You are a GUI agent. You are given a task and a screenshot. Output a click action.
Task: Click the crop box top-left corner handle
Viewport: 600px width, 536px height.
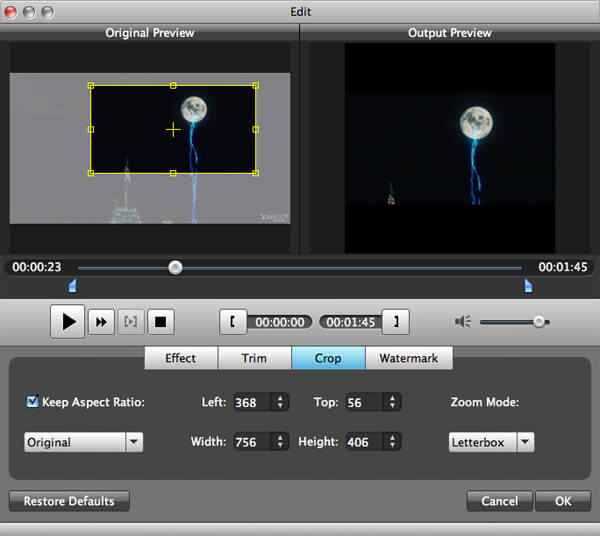[x=91, y=85]
